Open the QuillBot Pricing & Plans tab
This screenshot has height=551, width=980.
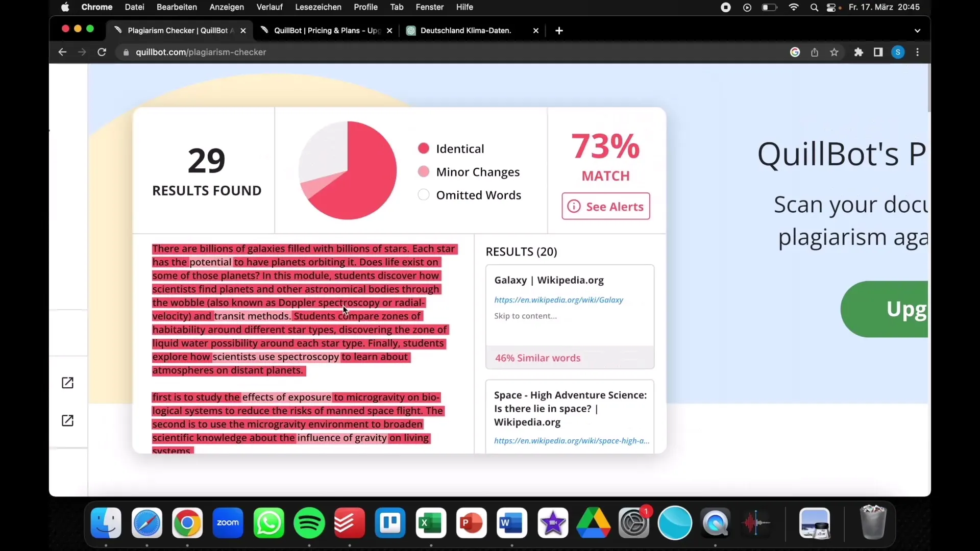pos(327,30)
